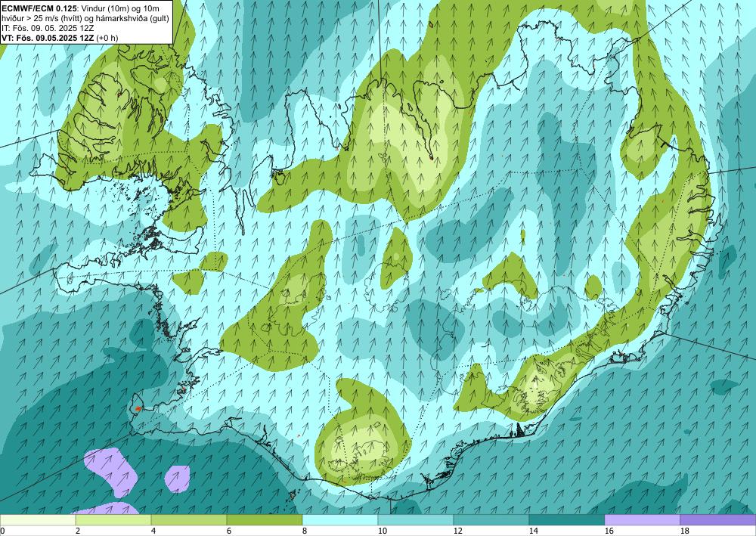Select the olive green 6–8 m/s legend swatch
The height and width of the screenshot is (536, 756).
tap(265, 520)
